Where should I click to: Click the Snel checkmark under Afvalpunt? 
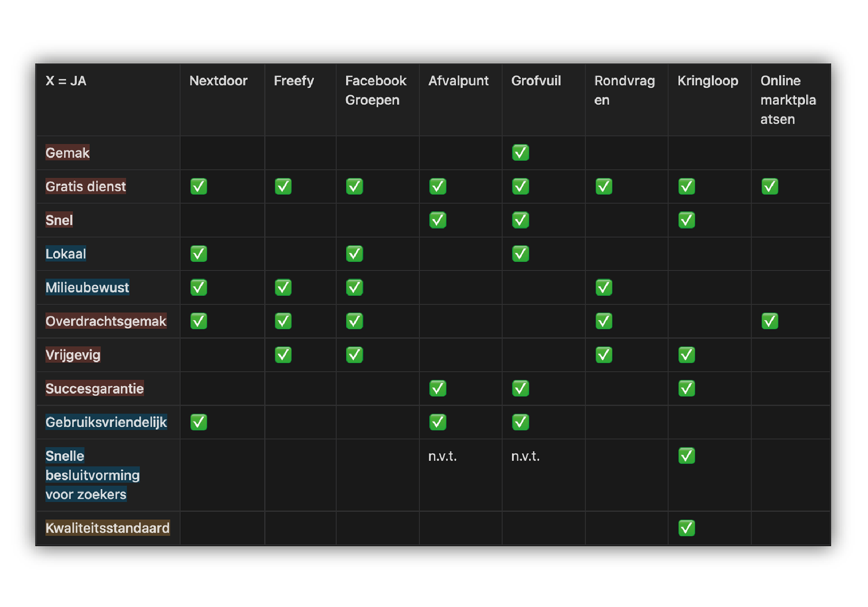click(438, 220)
